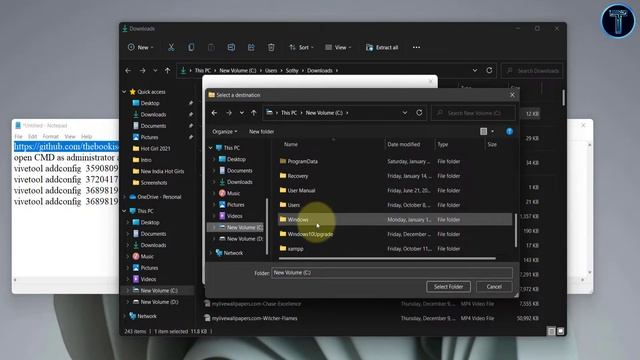Expand Network in dialog tree
The image size is (640, 360).
[x=211, y=253]
